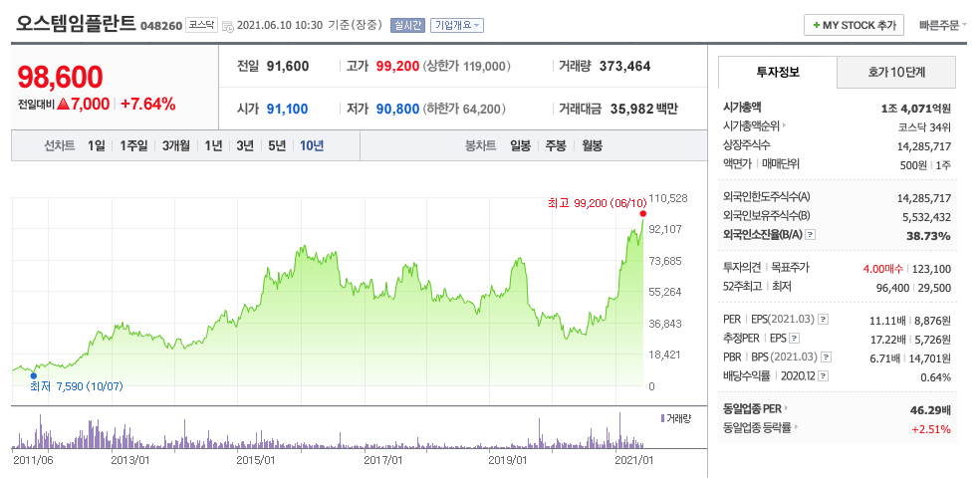Switch to the 호가10단계 tab

pyautogui.click(x=896, y=72)
